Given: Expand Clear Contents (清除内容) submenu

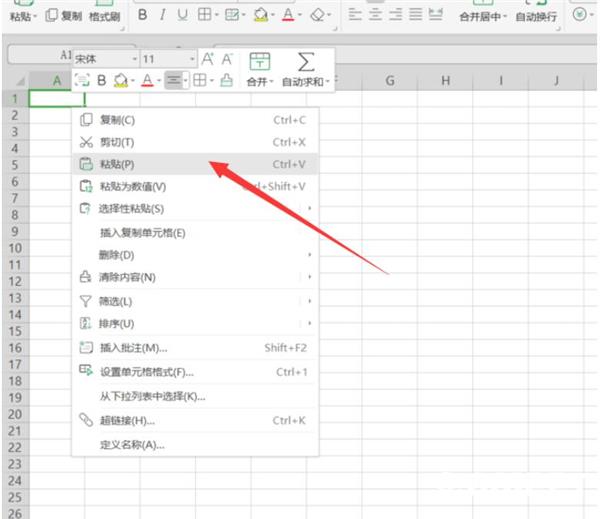Looking at the screenshot, I should [195, 277].
